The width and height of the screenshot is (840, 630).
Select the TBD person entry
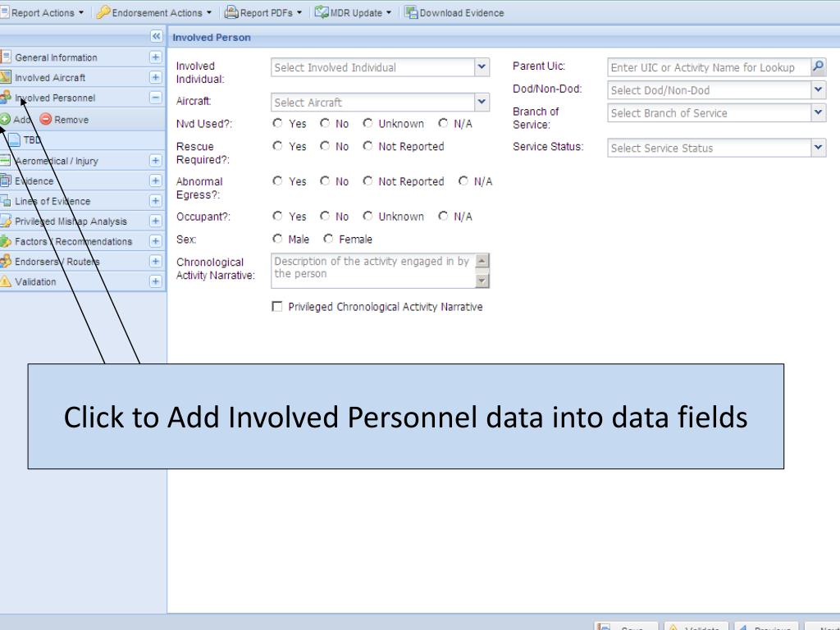[x=32, y=140]
